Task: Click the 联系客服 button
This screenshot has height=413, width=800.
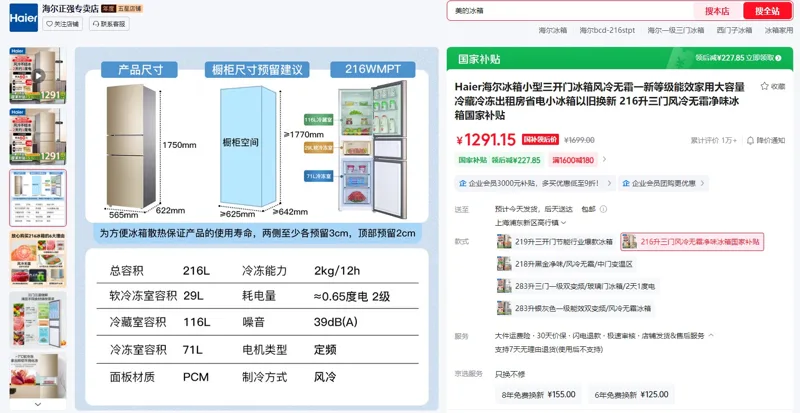Action: pos(109,24)
